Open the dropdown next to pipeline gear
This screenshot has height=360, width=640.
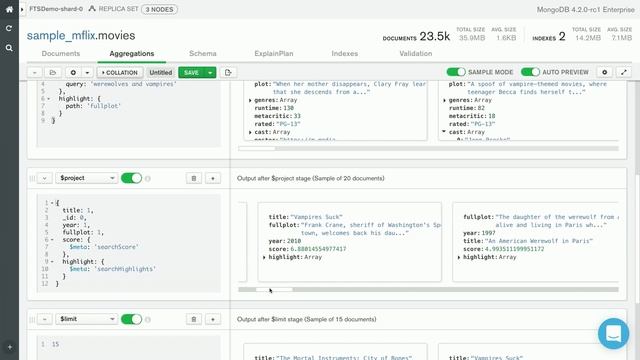click(x=87, y=72)
